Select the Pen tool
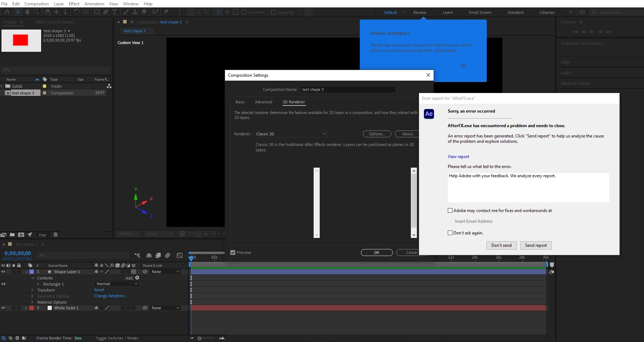 (106, 12)
